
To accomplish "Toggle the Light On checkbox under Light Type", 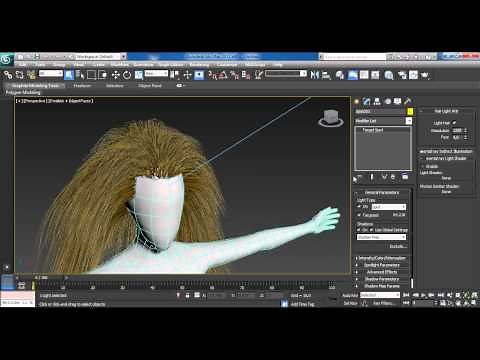I will click(x=359, y=207).
